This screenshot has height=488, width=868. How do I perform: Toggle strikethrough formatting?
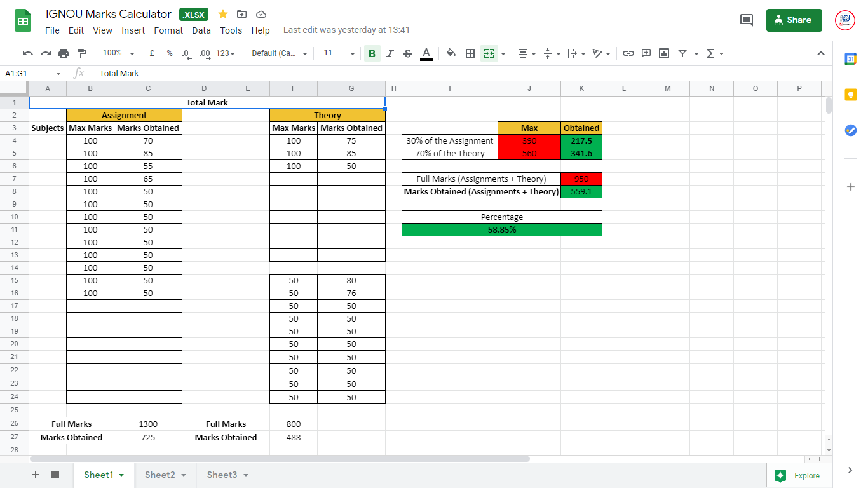coord(408,53)
